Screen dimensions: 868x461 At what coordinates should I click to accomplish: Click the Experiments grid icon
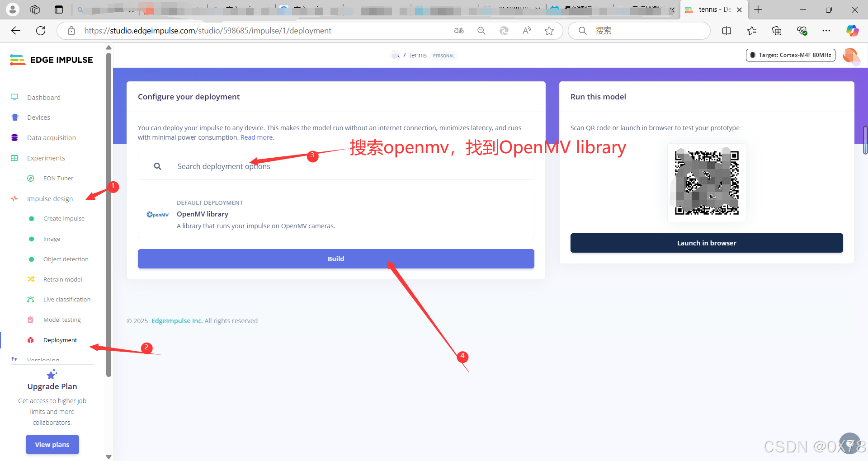14,158
